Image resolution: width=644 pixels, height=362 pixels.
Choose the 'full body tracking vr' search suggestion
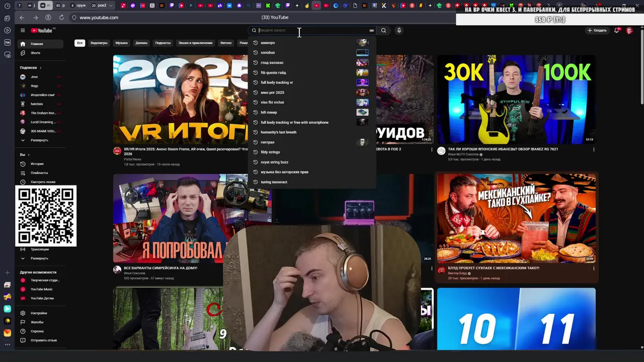(312, 82)
